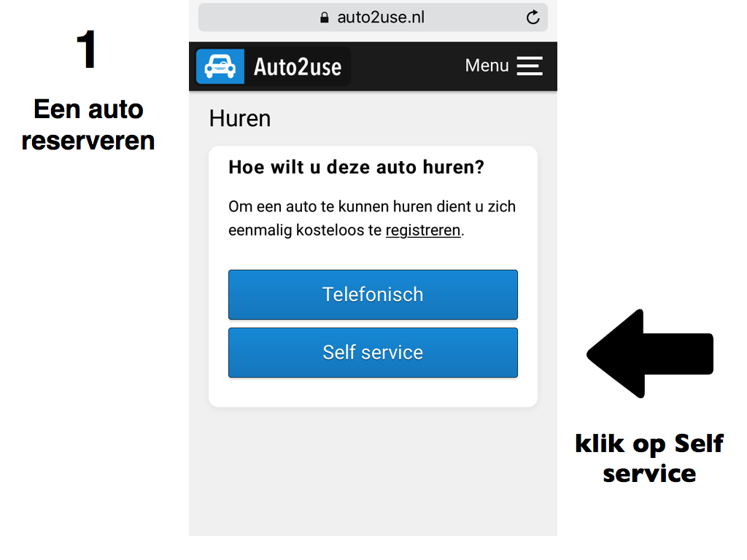Click the 'Hoe wilt u deze auto huren?' heading

tap(356, 167)
